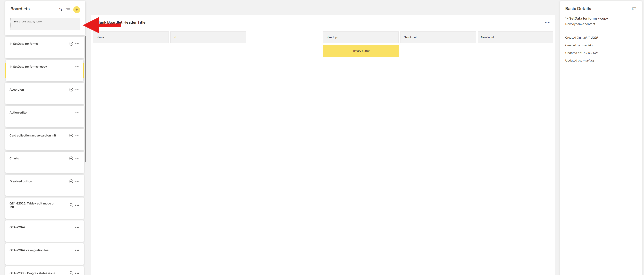Open kebab menu for GE4-22025 Table boardlet
The width and height of the screenshot is (644, 275).
click(77, 205)
